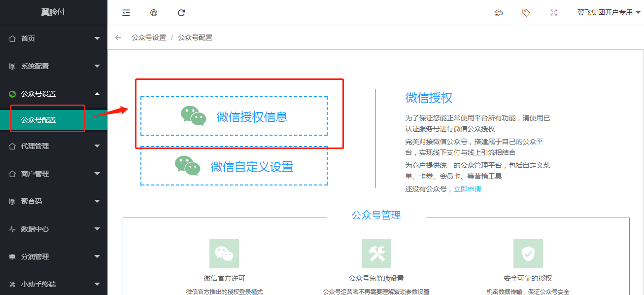This screenshot has width=644, height=295.
Task: Collapse the 公众号设置 menu arrow
Action: [x=97, y=94]
